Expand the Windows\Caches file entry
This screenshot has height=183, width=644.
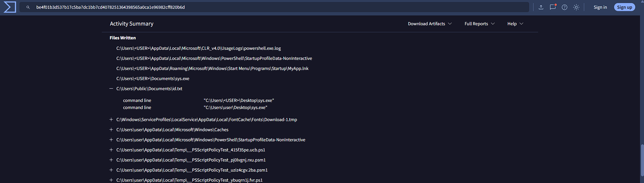pyautogui.click(x=111, y=130)
